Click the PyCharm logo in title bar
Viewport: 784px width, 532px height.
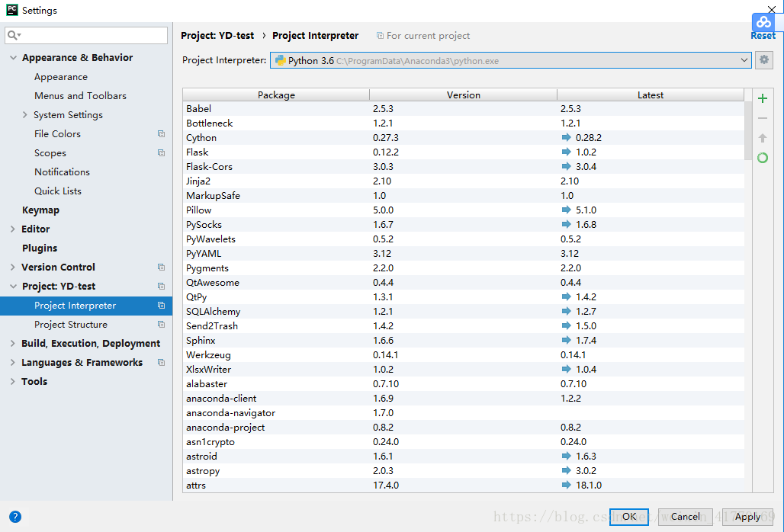(x=12, y=10)
